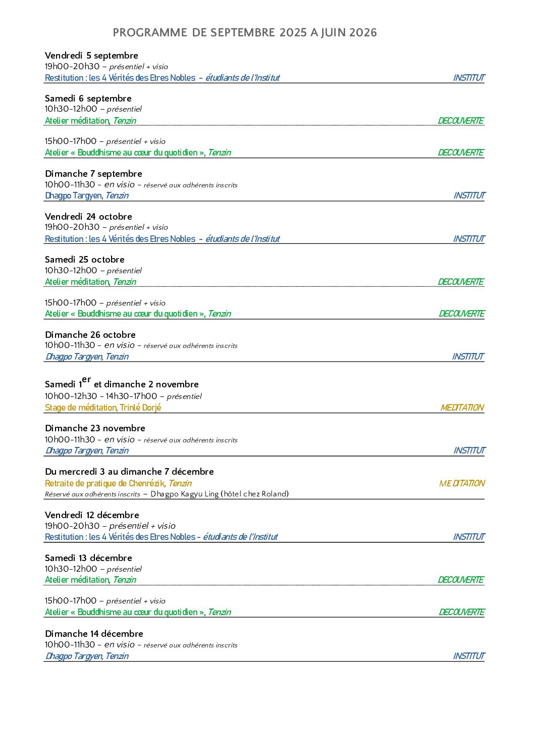This screenshot has height=756, width=534.
Task: Click 'Réservé aux adhérents inscrits' under Chenrézik retreat
Action: (92, 494)
